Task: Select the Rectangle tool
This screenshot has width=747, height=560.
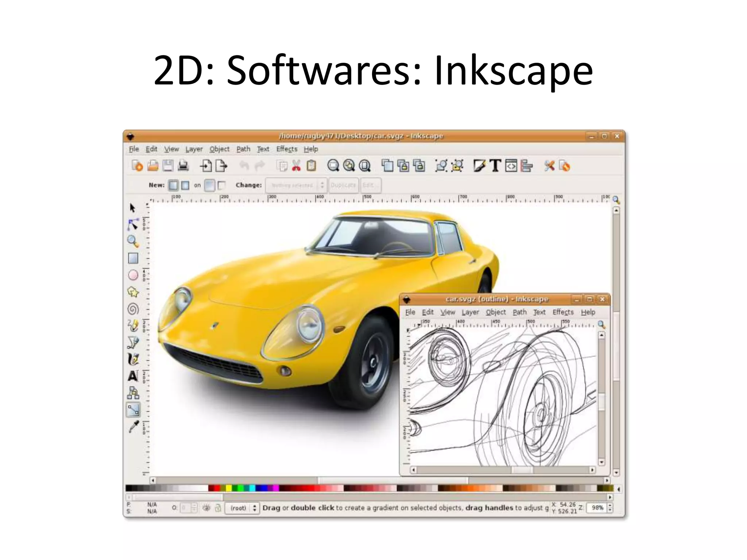Action: [133, 258]
